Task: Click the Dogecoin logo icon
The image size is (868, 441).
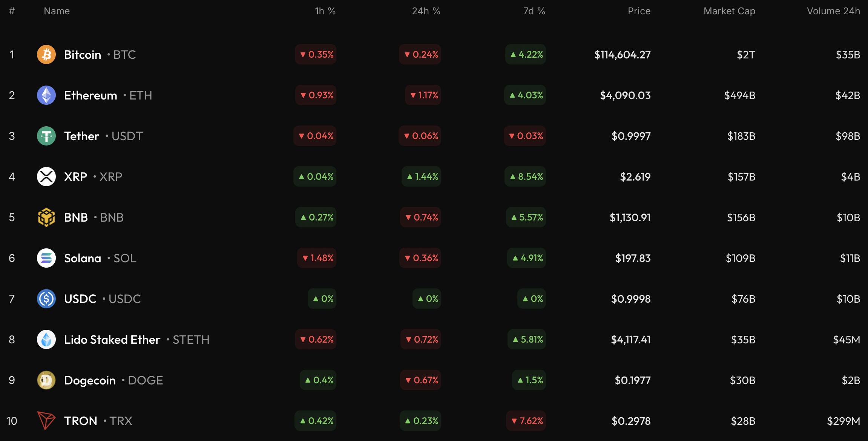Action: [46, 380]
